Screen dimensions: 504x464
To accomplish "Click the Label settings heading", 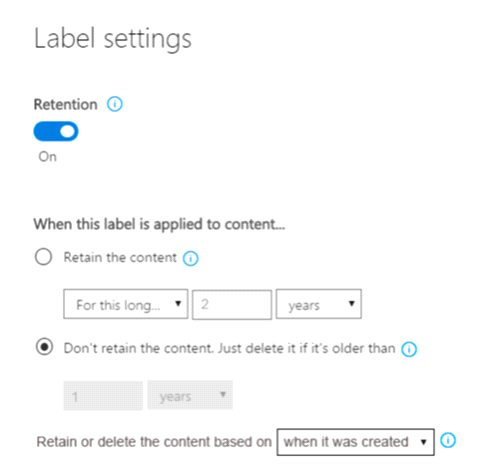I will pos(113,39).
